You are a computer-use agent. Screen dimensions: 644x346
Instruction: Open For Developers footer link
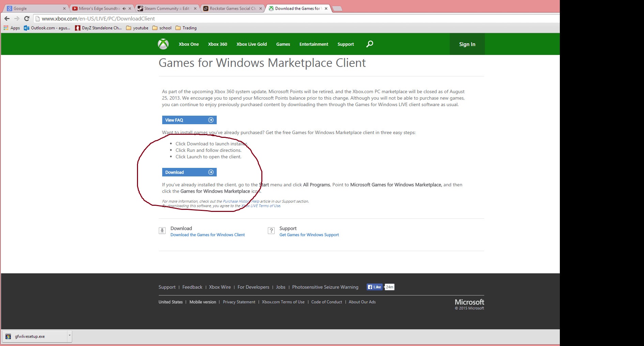click(253, 287)
